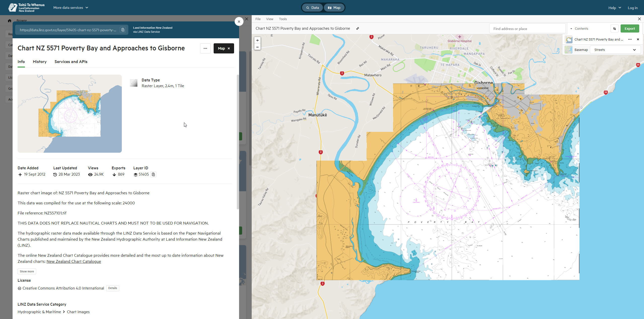The image size is (644, 319).
Task: Open Chart NZ 5571 layer options menu
Action: click(x=630, y=39)
